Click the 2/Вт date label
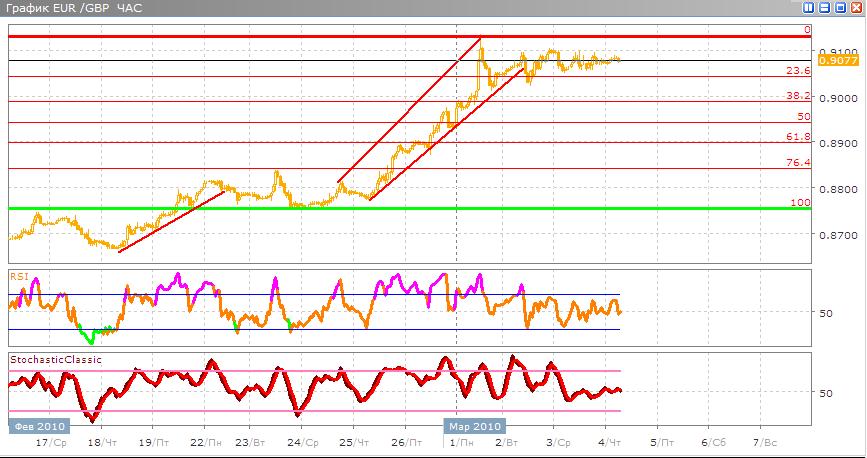The height and width of the screenshot is (458, 867). [x=506, y=443]
